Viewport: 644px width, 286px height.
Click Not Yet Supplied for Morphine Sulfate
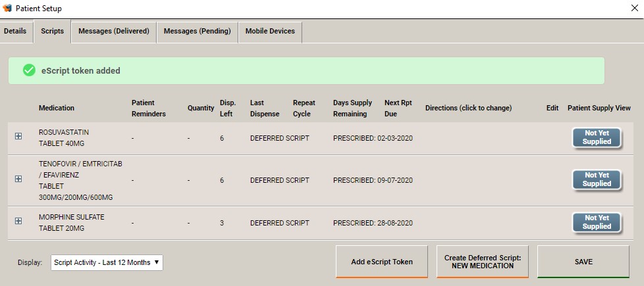[x=597, y=222]
